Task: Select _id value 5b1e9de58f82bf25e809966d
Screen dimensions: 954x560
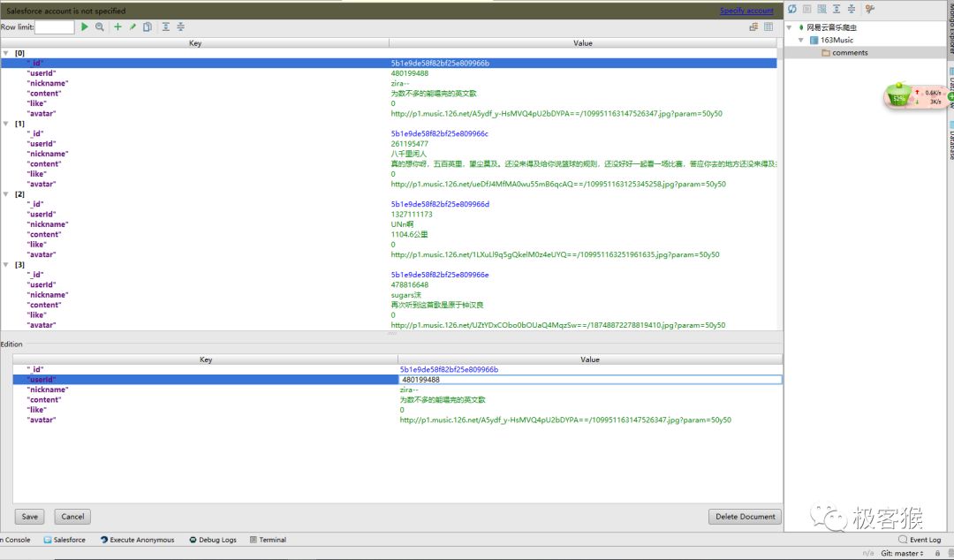Action: pyautogui.click(x=440, y=204)
